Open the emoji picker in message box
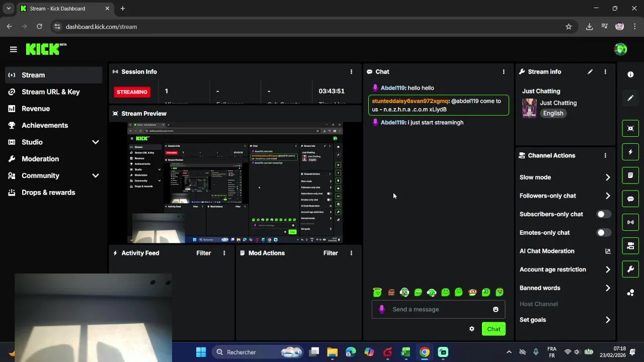644x362 pixels. 496,309
